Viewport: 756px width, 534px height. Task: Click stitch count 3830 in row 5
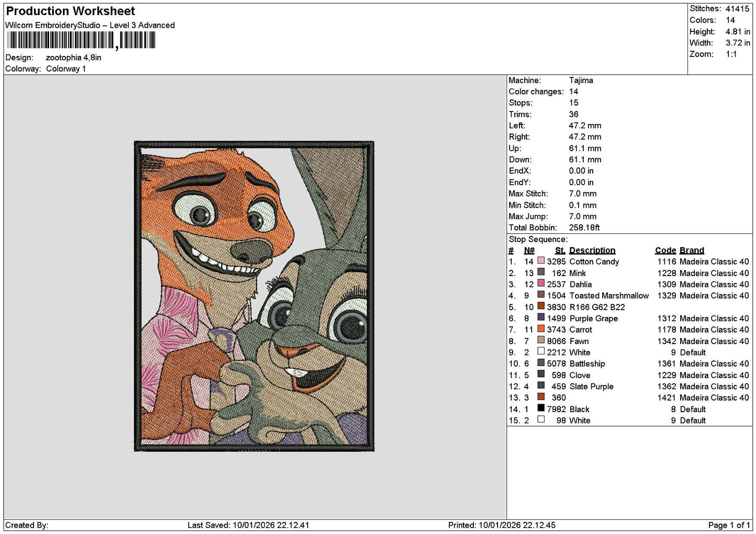tap(557, 307)
